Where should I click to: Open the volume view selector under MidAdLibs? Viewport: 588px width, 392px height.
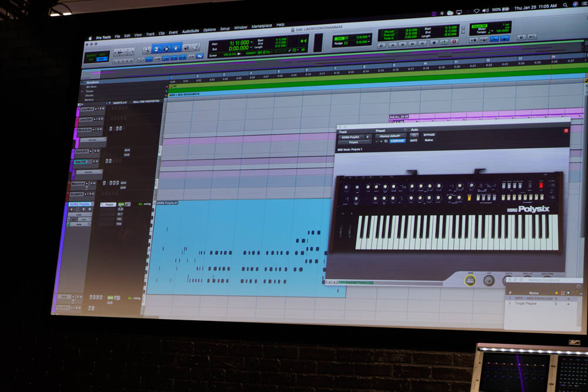click(x=92, y=140)
